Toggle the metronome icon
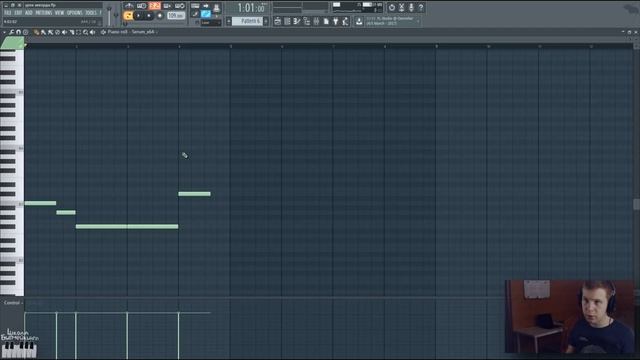Image resolution: width=640 pixels, height=360 pixels. tap(129, 6)
